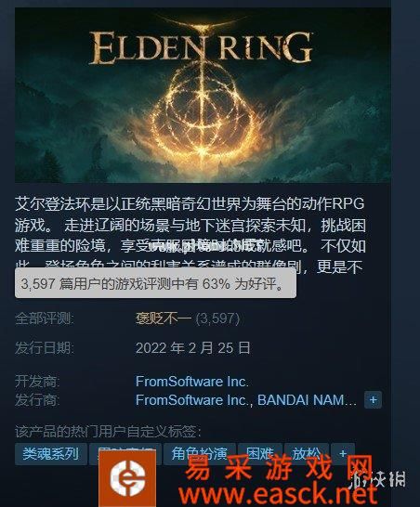Click the ELDEN RING title logo
Image resolution: width=420 pixels, height=507 pixels.
tap(201, 47)
